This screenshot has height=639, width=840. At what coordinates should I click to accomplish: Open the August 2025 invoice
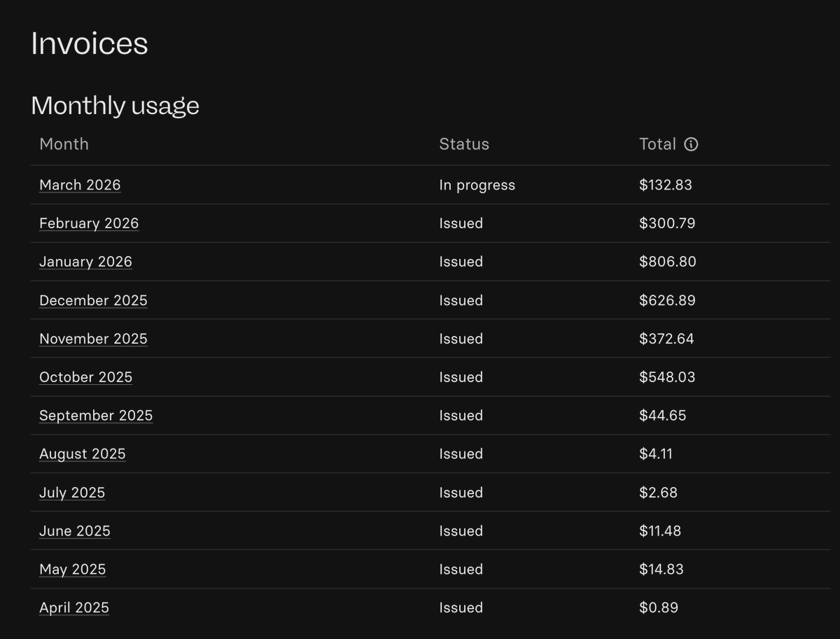tap(83, 454)
